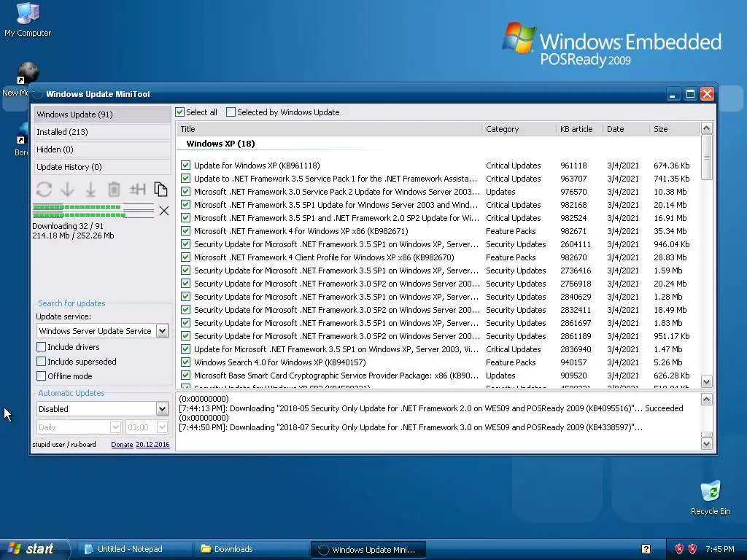Sort by the Category column header
This screenshot has height=560, width=747.
coord(519,129)
